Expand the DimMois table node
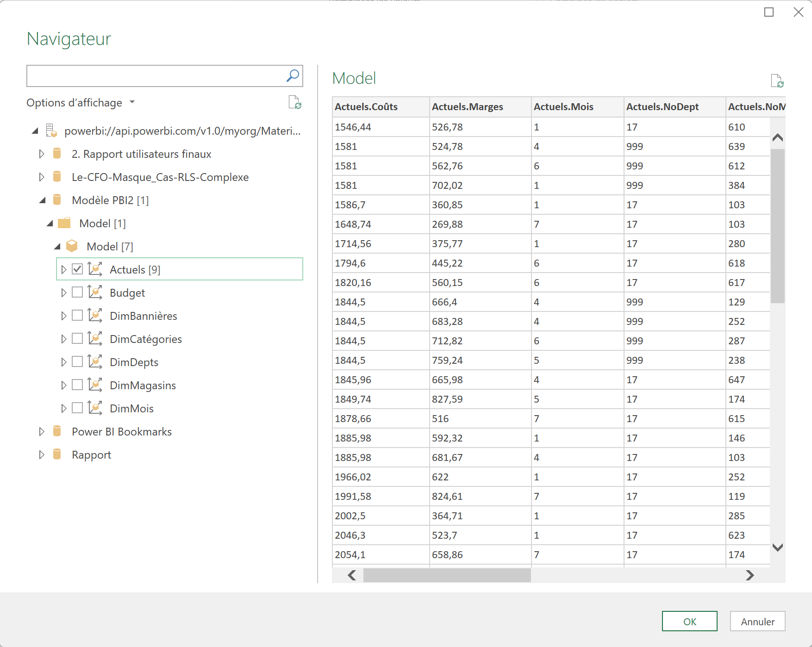This screenshot has width=812, height=647. click(64, 408)
